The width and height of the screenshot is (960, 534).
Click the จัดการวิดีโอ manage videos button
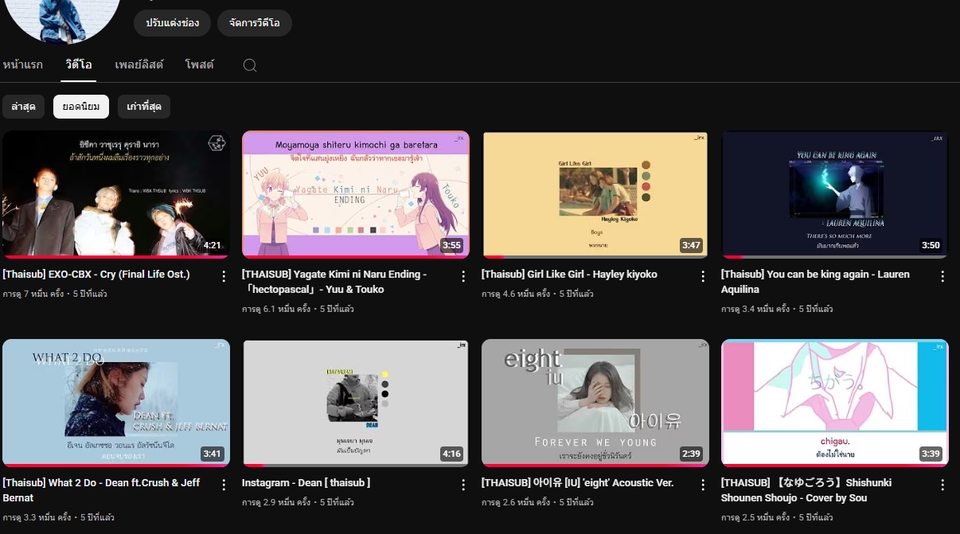[254, 23]
